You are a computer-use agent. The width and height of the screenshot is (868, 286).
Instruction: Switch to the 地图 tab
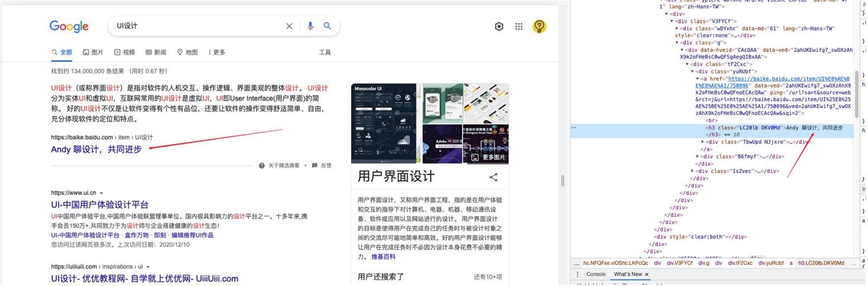[x=187, y=52]
